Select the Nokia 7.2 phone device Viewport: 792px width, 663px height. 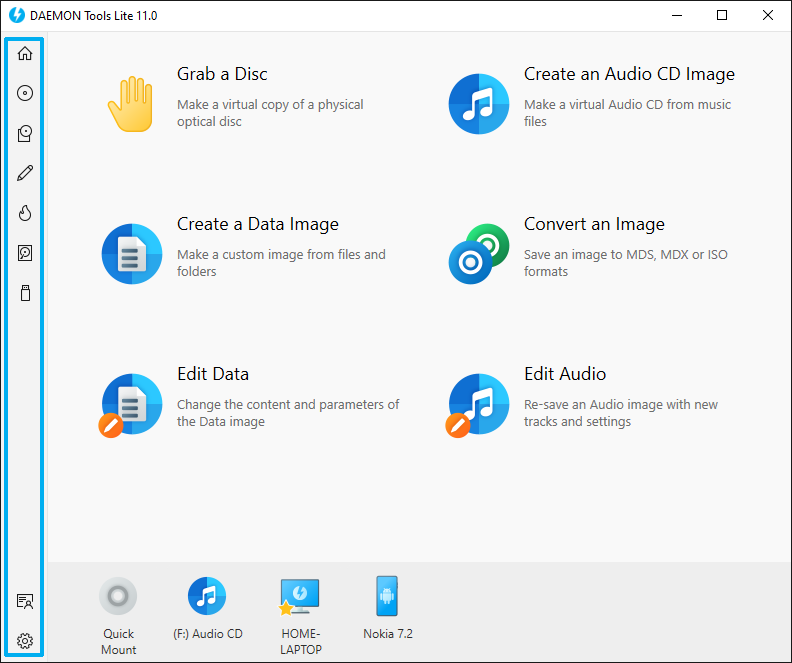(x=387, y=608)
